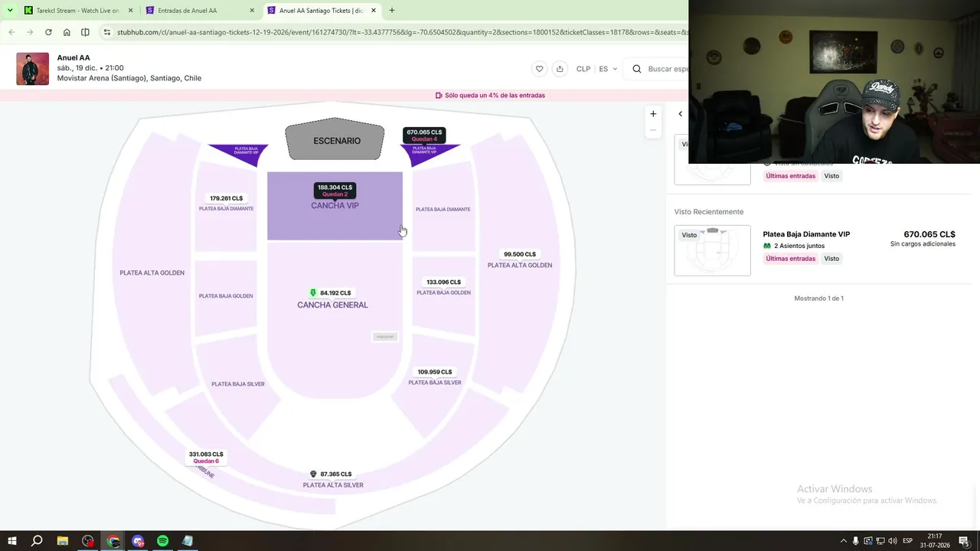Open the Windows Start menu
Screen dimensions: 980x551
coord(12,541)
